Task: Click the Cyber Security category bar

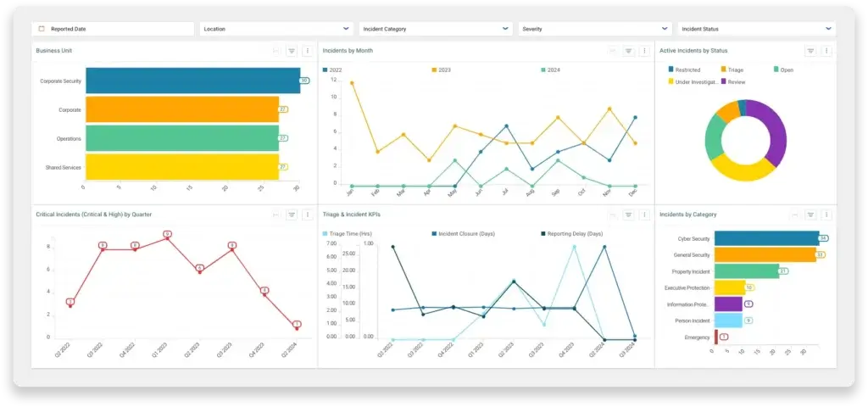Action: tap(766, 238)
